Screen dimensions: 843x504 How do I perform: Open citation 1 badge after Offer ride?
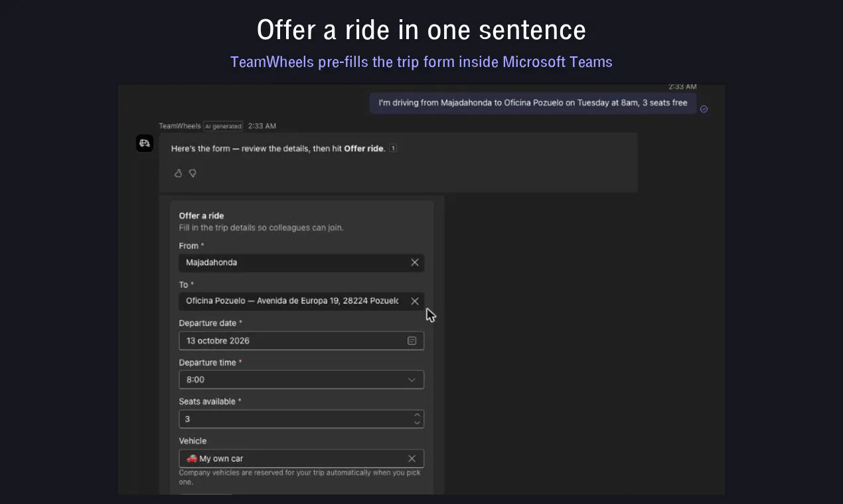[393, 149]
